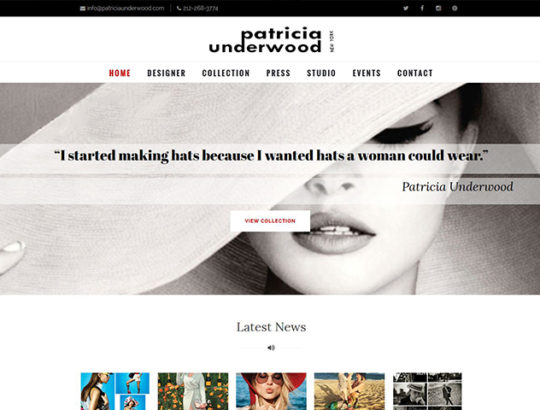Click the speaker icon under Latest News

click(x=271, y=348)
